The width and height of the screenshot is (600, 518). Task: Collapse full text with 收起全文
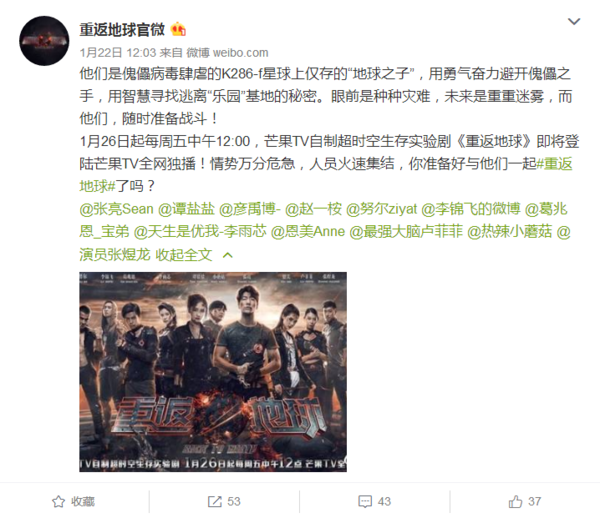tap(184, 254)
